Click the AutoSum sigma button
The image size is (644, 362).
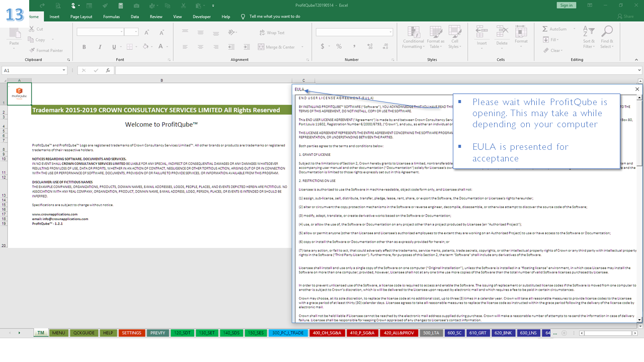tap(553, 29)
